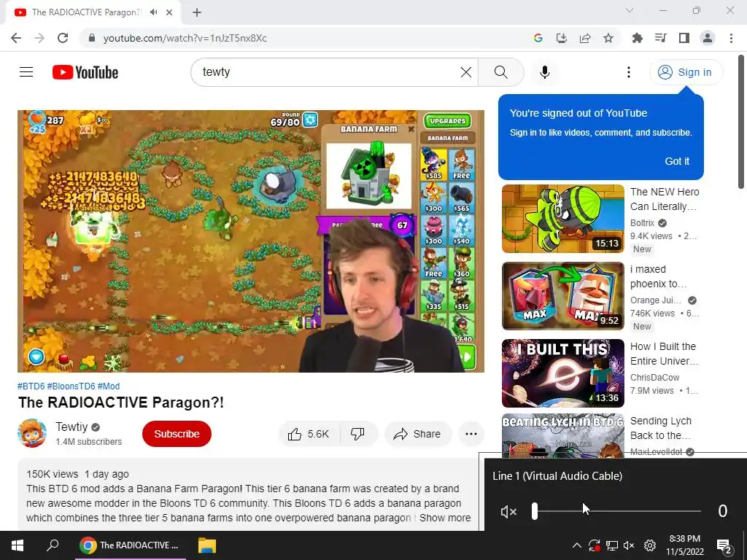Click the muted volume tray icon

pyautogui.click(x=629, y=545)
